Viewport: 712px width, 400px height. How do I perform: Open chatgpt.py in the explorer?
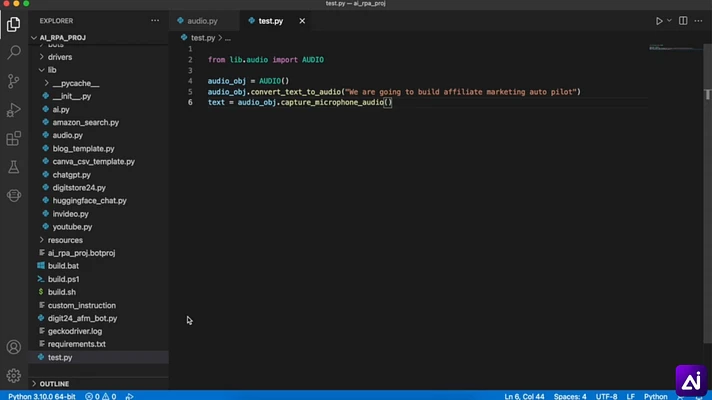coord(71,175)
